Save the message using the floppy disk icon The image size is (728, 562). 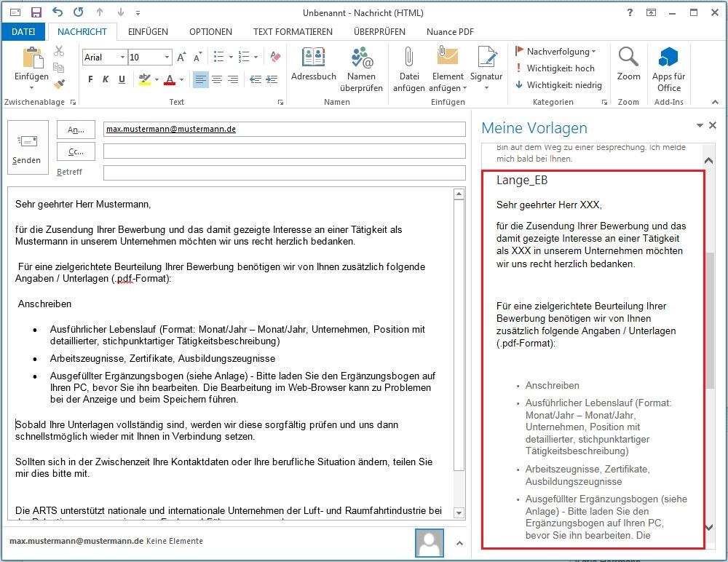click(x=36, y=12)
